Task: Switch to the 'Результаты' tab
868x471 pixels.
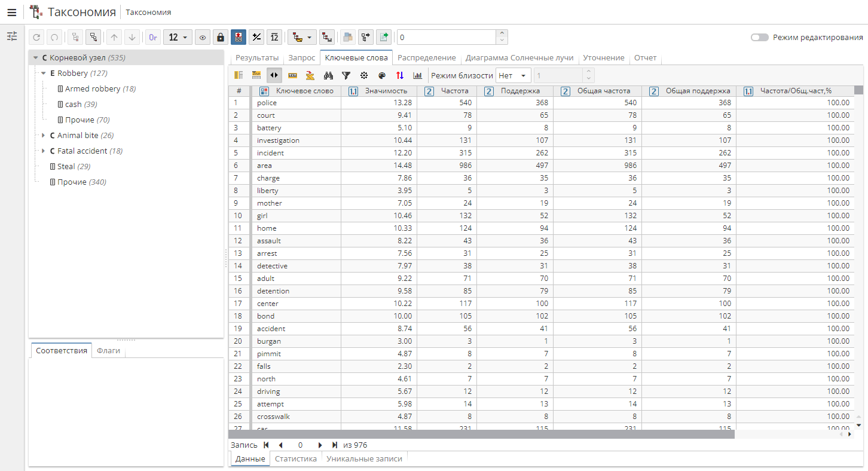Action: click(x=257, y=58)
